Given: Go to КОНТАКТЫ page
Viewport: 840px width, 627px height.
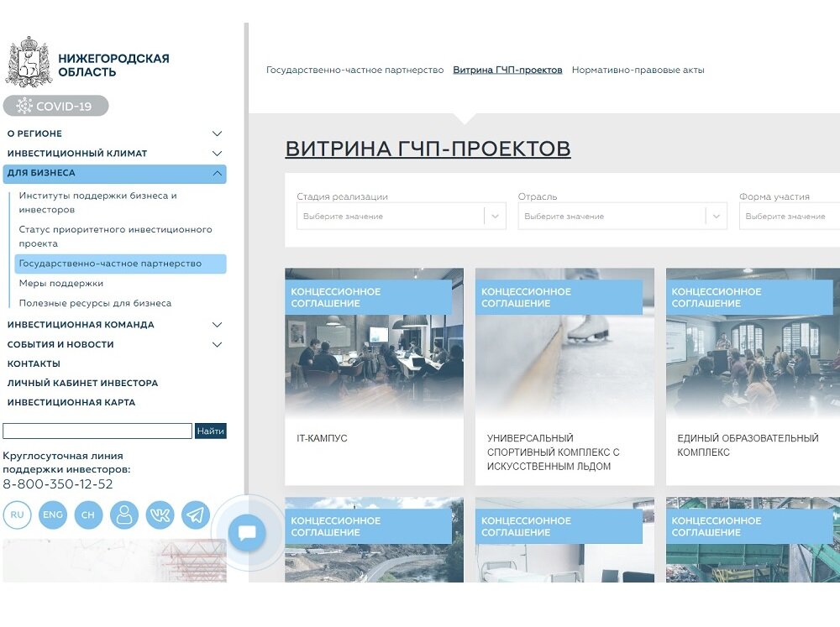Looking at the screenshot, I should tap(34, 363).
